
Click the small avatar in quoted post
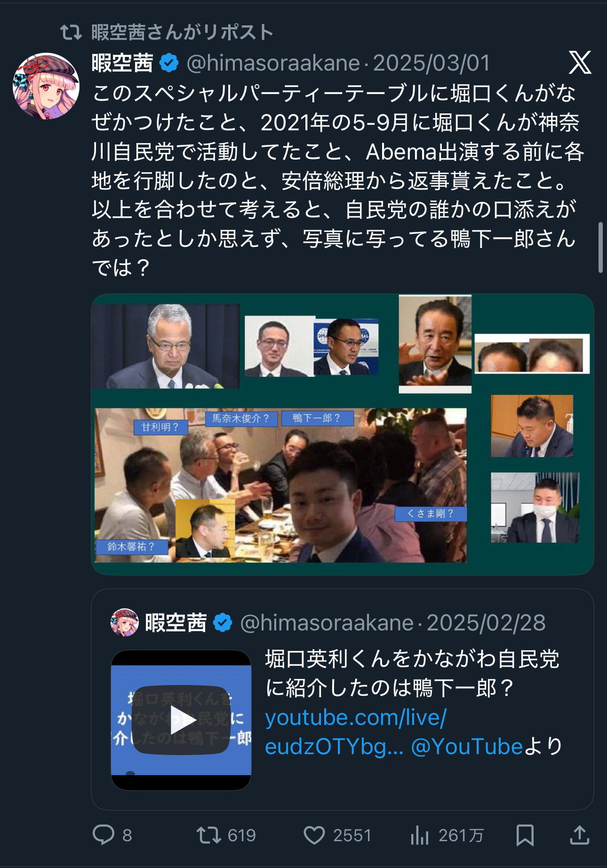click(x=125, y=622)
